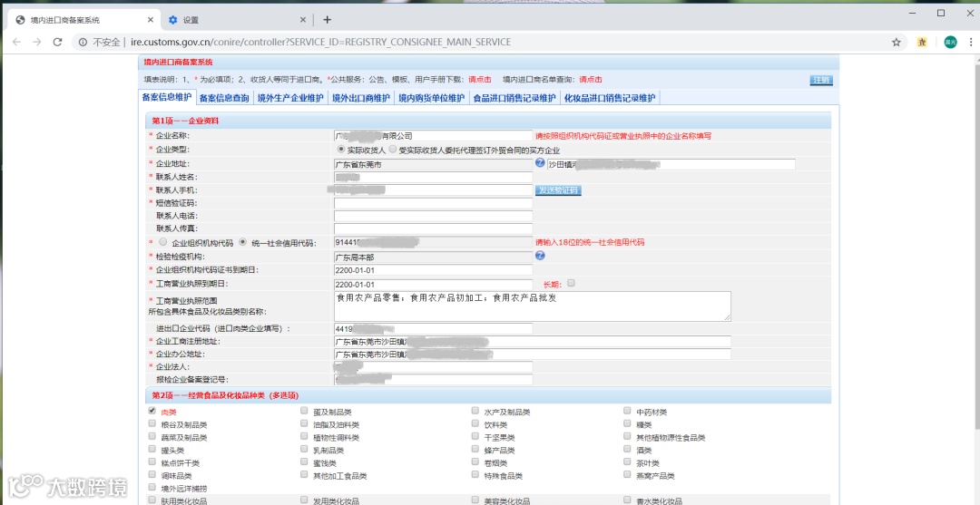
Task: Check the 粮谷及制品类 checkbox
Action: (x=152, y=423)
